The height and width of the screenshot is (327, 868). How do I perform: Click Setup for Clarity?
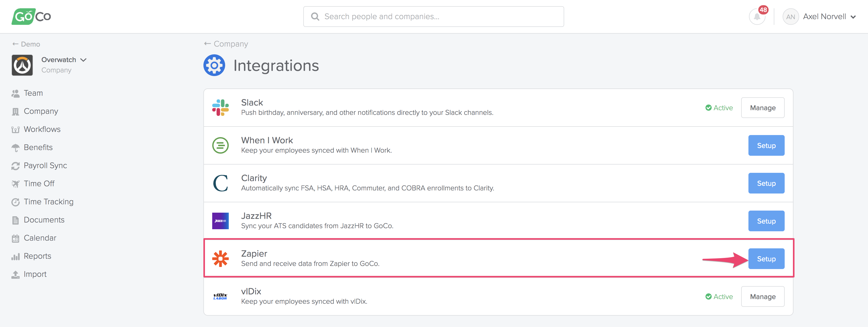(x=766, y=183)
